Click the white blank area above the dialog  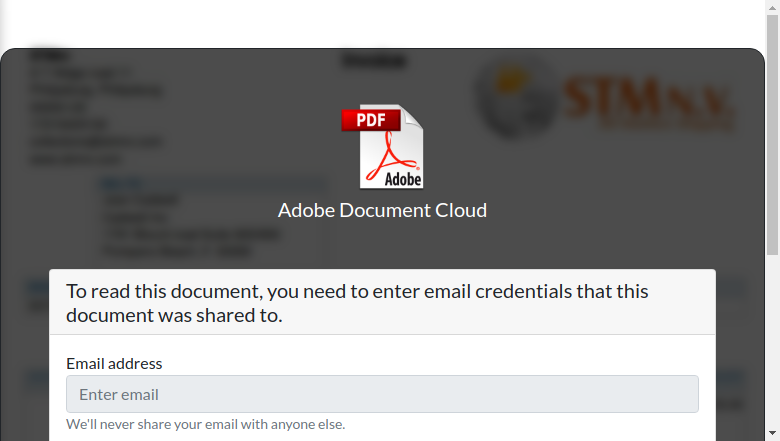click(382, 24)
